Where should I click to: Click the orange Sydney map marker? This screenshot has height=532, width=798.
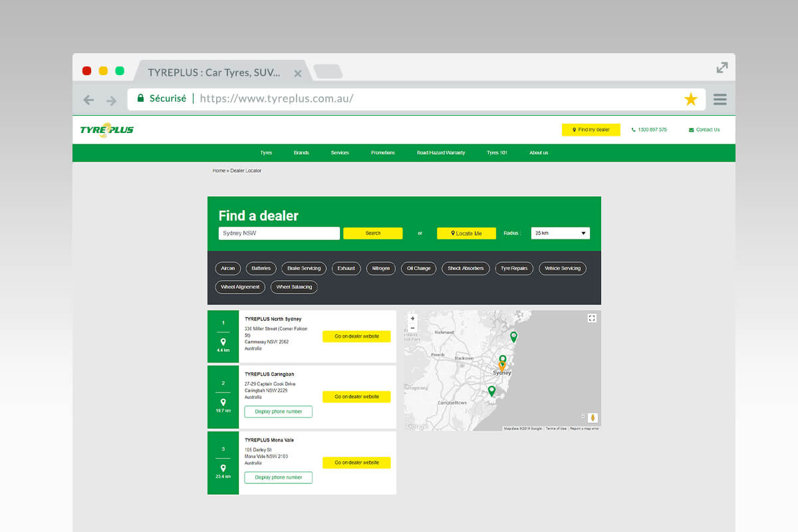502,366
